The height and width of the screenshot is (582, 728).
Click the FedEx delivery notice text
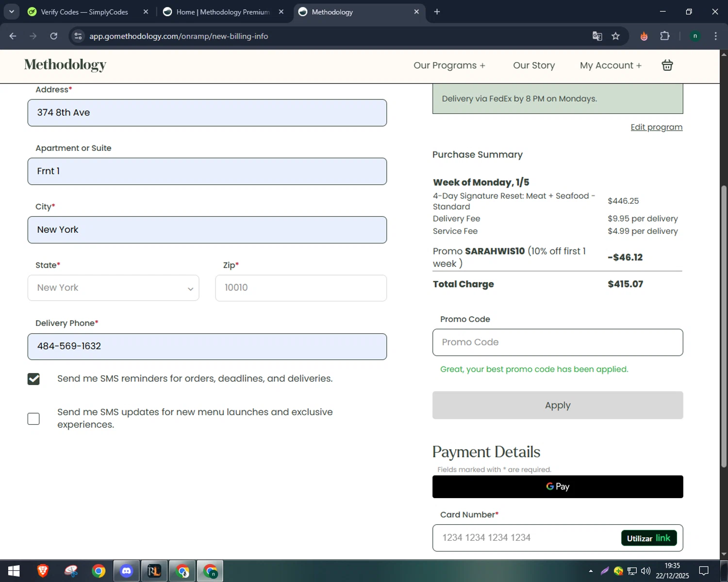519,98
